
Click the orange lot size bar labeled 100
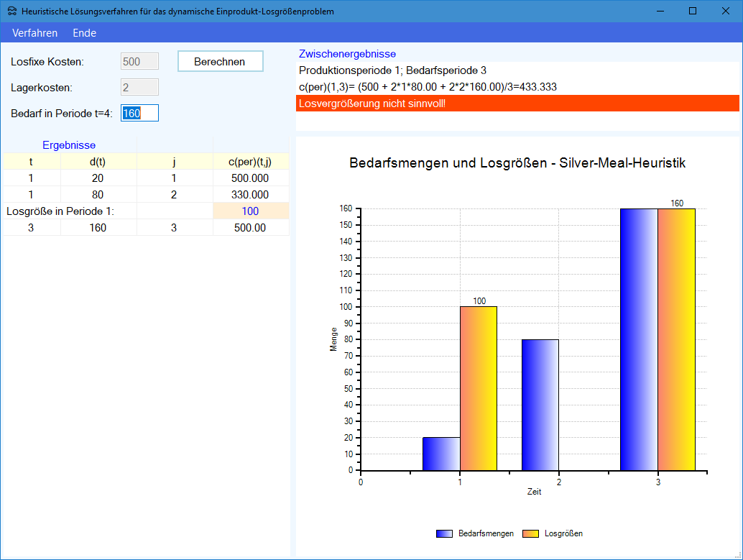pos(478,388)
